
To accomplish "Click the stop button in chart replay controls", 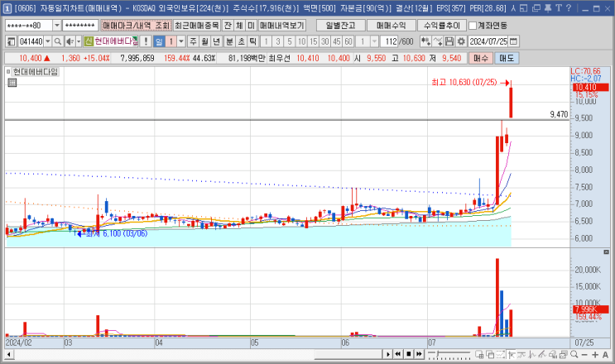I will [x=409, y=354].
